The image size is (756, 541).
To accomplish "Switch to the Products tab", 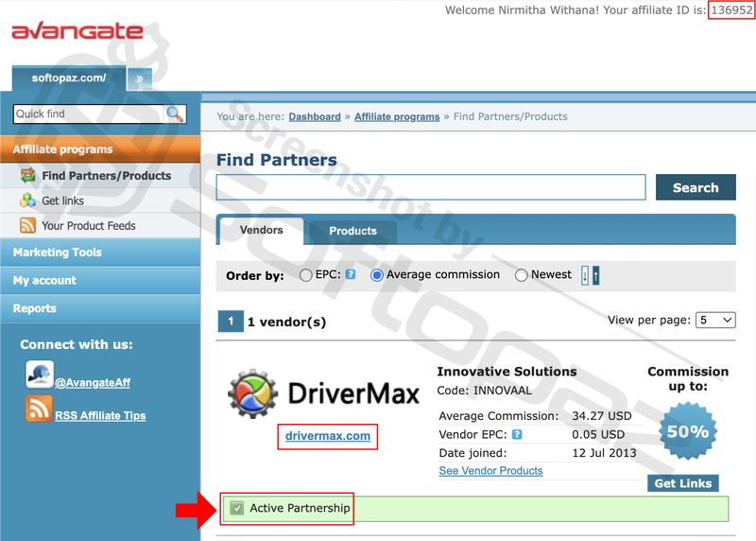I will [352, 231].
